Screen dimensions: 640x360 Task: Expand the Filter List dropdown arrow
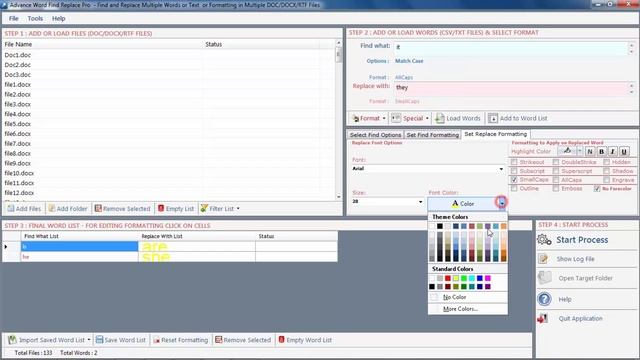click(x=238, y=209)
